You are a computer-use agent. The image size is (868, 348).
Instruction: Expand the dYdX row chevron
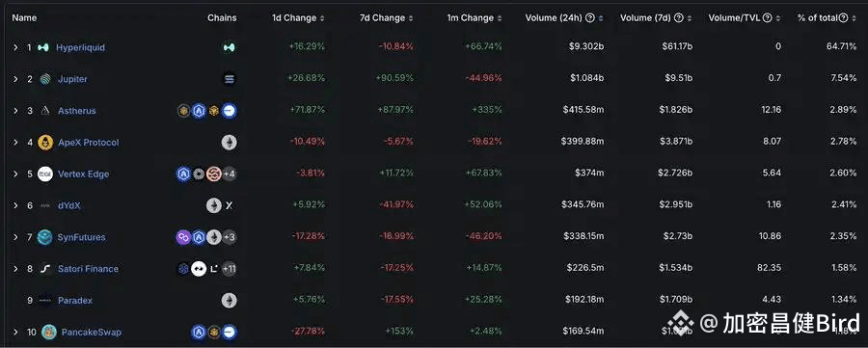coord(16,206)
